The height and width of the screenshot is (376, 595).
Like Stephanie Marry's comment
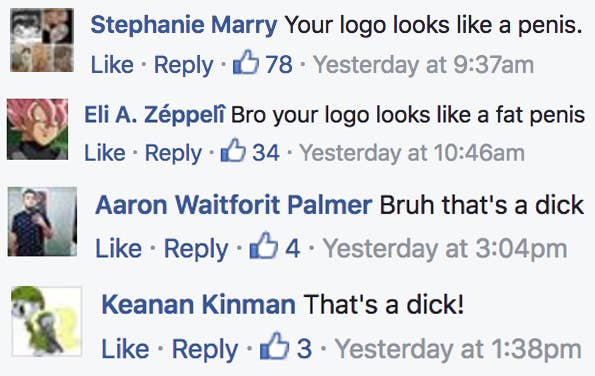pos(112,65)
